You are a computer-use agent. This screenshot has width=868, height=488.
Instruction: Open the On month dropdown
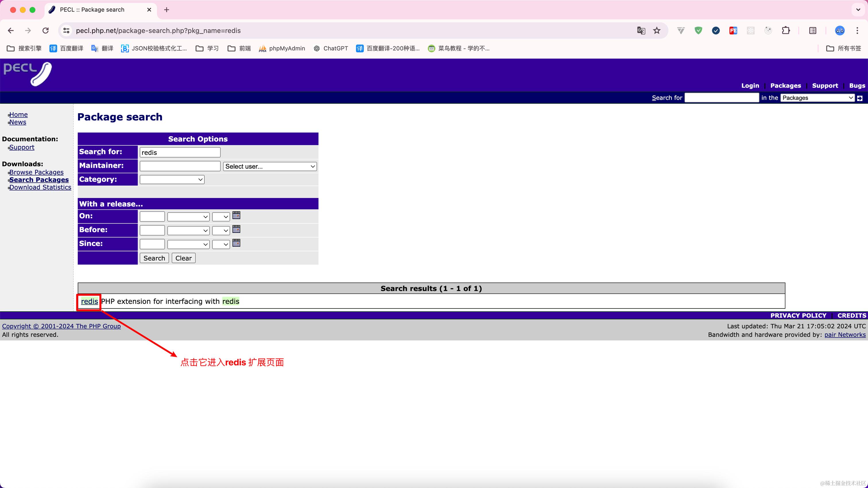[188, 217]
